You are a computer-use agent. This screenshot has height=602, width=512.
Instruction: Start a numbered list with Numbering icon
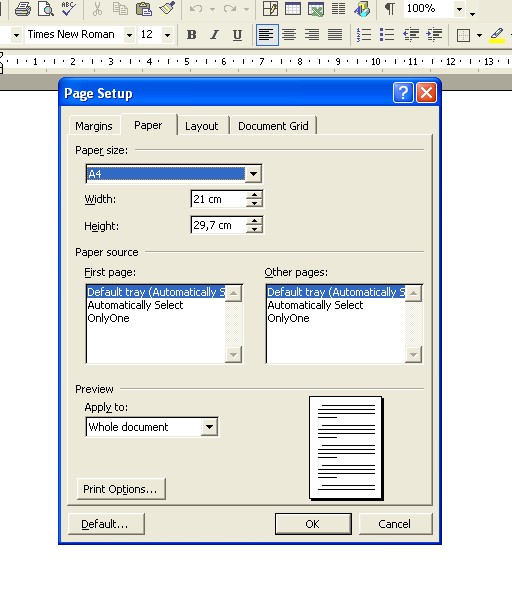pyautogui.click(x=363, y=35)
